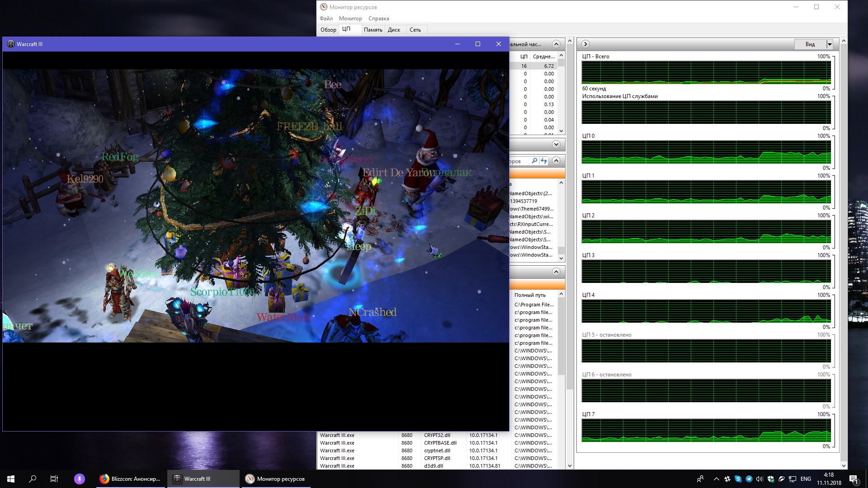Sort by the Полный путь column header

(x=530, y=295)
